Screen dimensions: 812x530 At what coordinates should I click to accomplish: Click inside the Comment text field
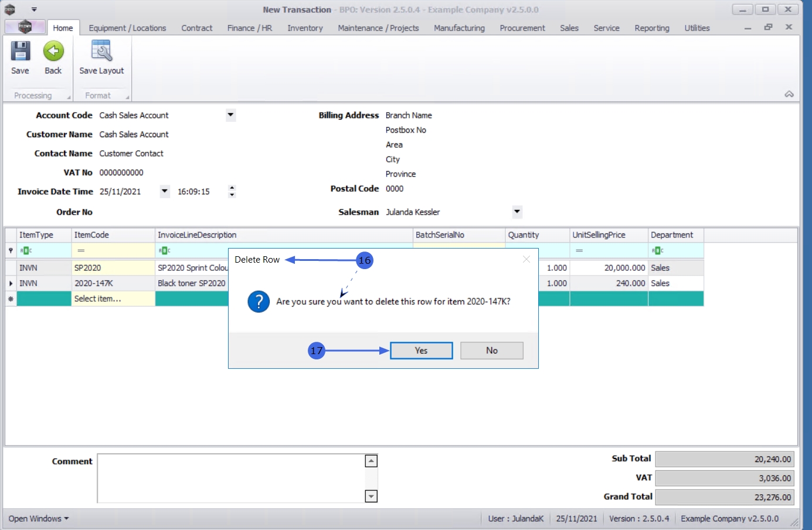[230, 478]
